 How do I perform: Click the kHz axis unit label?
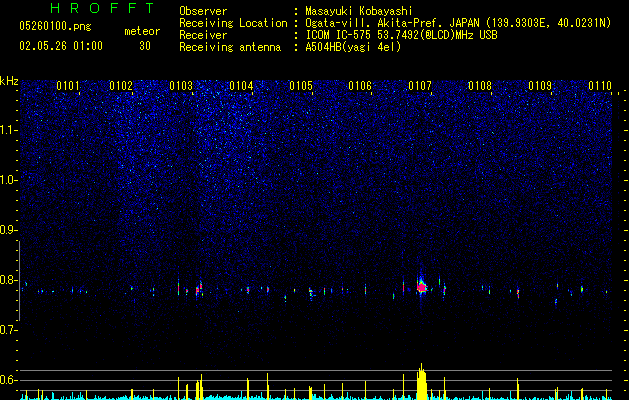pyautogui.click(x=9, y=81)
